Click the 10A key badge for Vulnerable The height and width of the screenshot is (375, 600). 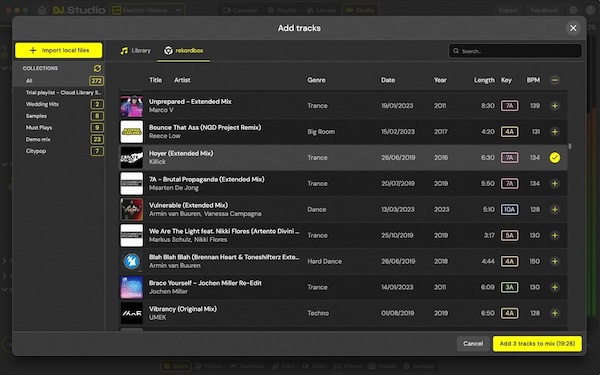[510, 209]
